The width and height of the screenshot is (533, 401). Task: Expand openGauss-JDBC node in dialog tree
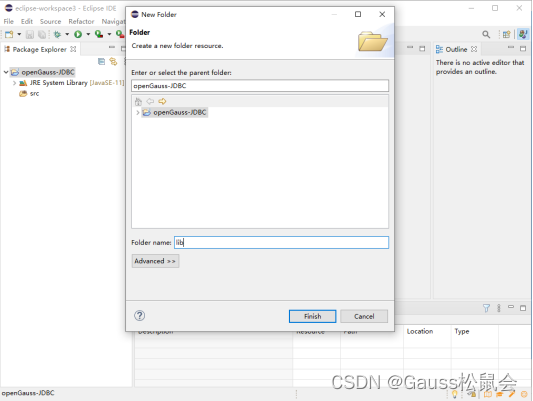pyautogui.click(x=137, y=112)
